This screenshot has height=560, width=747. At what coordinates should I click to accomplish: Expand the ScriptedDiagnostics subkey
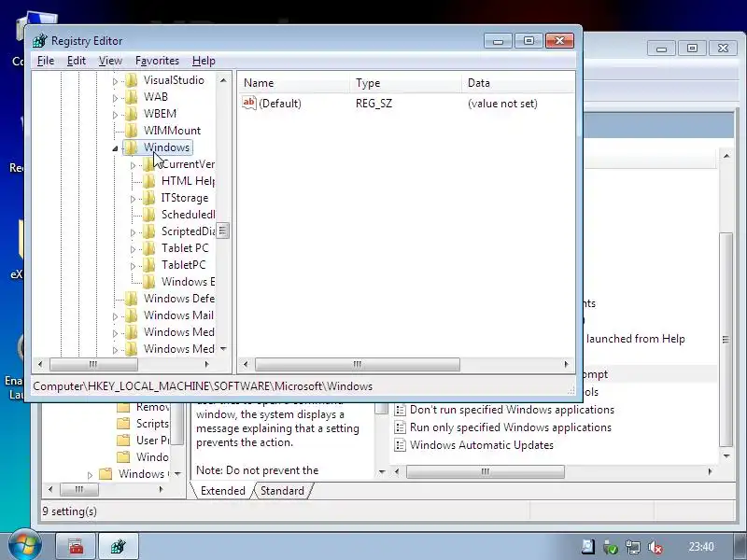tap(133, 232)
